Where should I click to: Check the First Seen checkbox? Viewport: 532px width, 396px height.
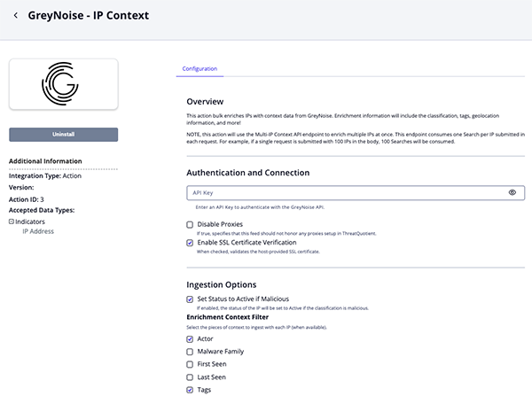(190, 364)
